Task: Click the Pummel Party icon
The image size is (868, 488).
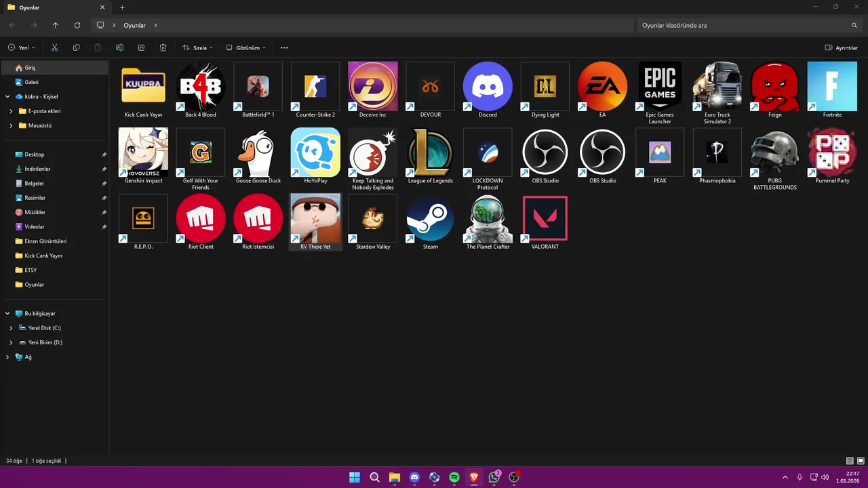Action: pyautogui.click(x=832, y=152)
